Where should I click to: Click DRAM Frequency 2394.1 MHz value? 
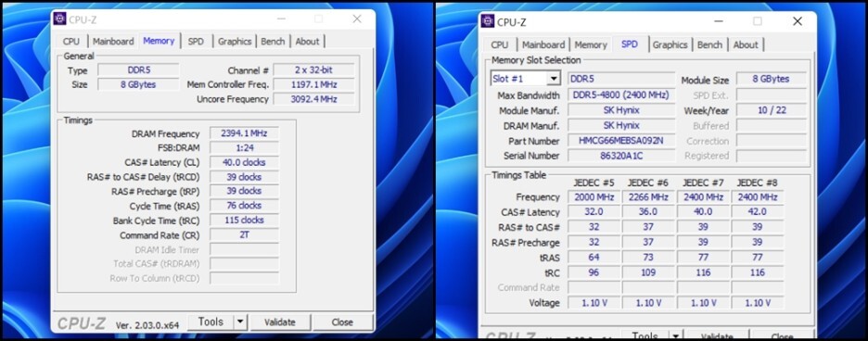(x=244, y=133)
